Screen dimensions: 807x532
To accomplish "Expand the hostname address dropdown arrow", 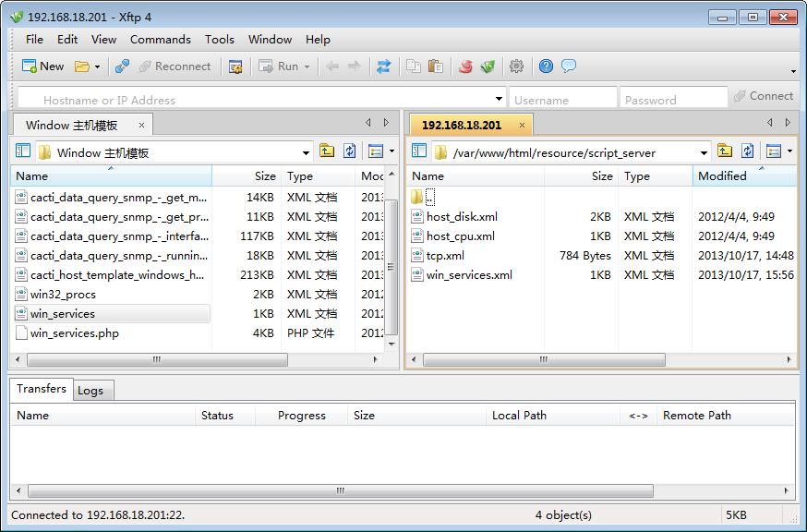I will [499, 99].
